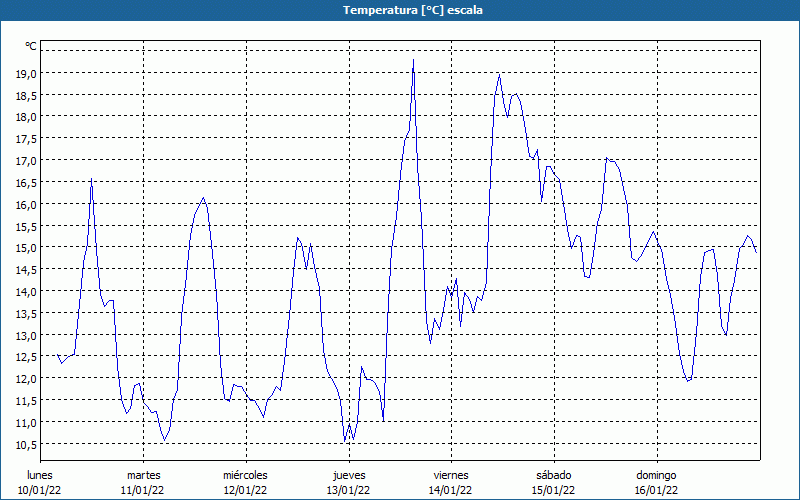Select the 14,5 axis value
Screen dimensions: 800x500
[27, 269]
